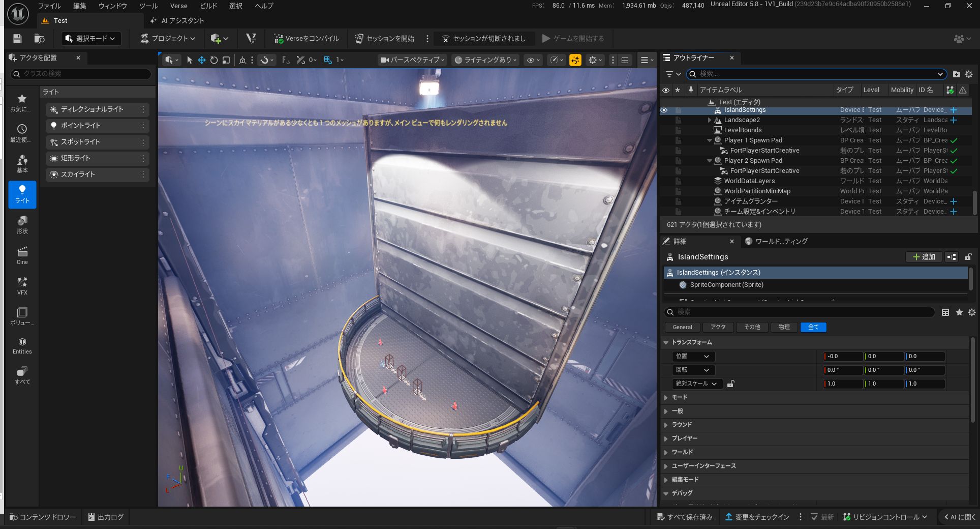The image size is (980, 529).
Task: Select the Volumes category icon in sidebar
Action: (x=22, y=316)
